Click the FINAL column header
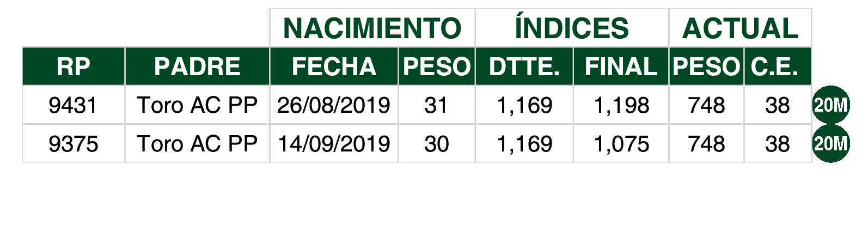This screenshot has width=868, height=225. click(621, 66)
